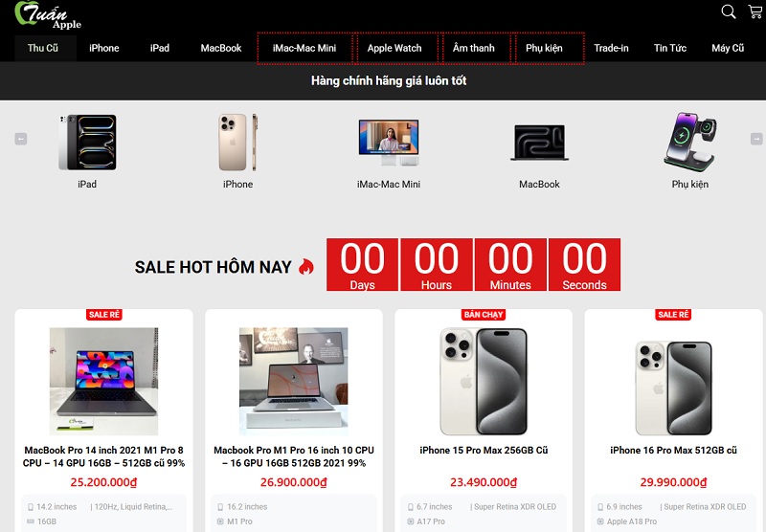Open the Máy Cũ menu item
Screen dimensions: 766x532
pos(728,48)
